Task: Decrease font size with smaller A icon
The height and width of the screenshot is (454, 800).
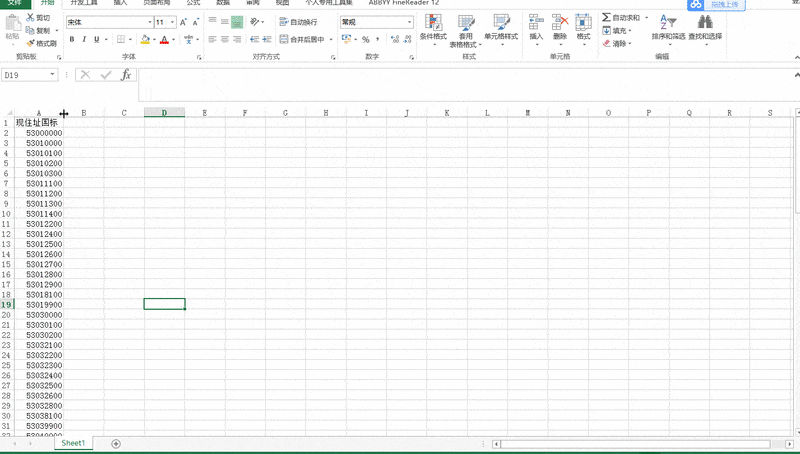Action: [x=195, y=22]
